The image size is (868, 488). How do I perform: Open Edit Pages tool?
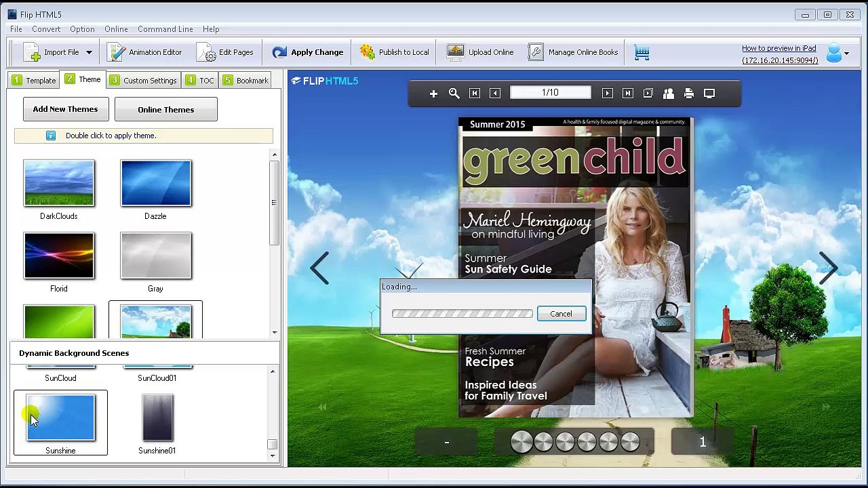coord(225,52)
